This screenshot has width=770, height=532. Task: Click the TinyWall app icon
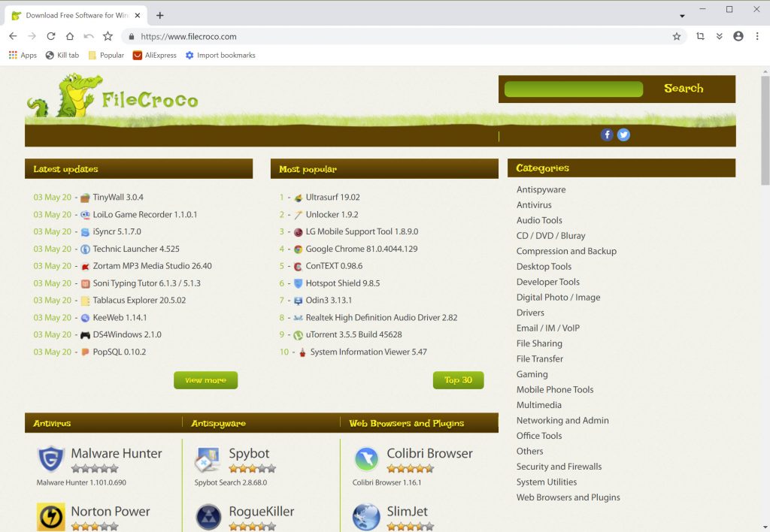pyautogui.click(x=85, y=198)
